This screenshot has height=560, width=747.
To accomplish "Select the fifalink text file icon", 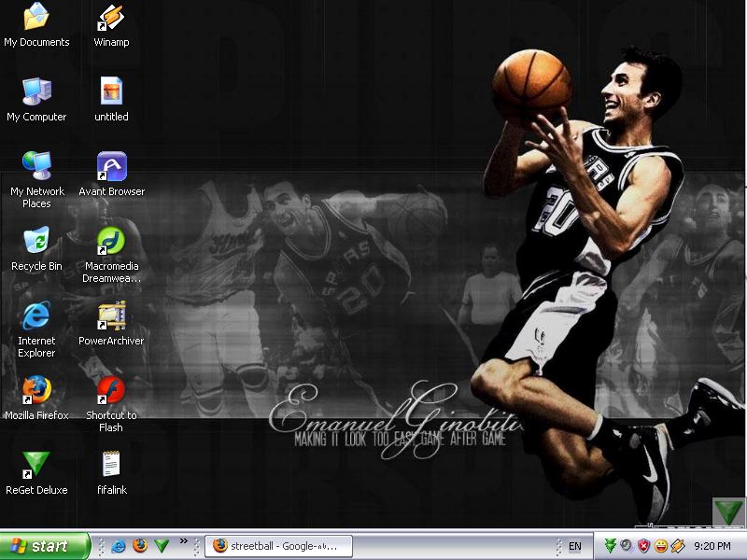I will point(111,473).
